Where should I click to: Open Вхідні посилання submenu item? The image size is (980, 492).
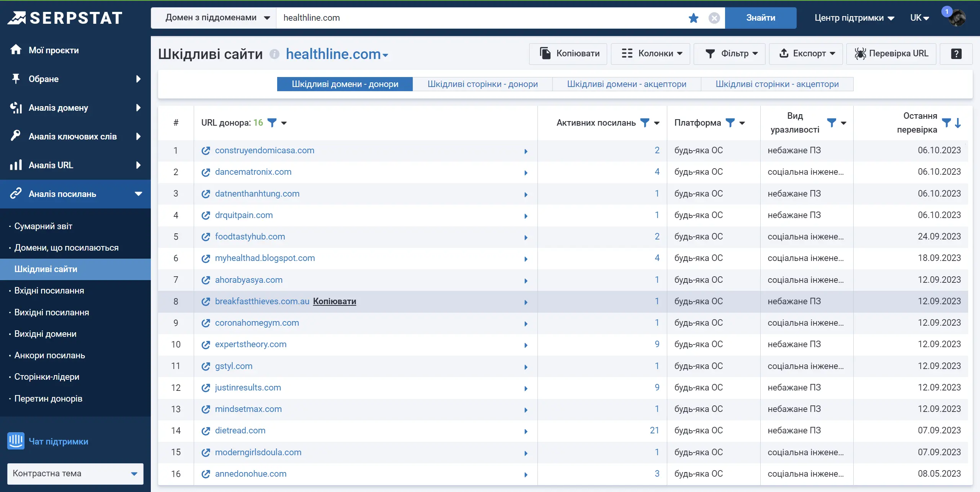49,290
